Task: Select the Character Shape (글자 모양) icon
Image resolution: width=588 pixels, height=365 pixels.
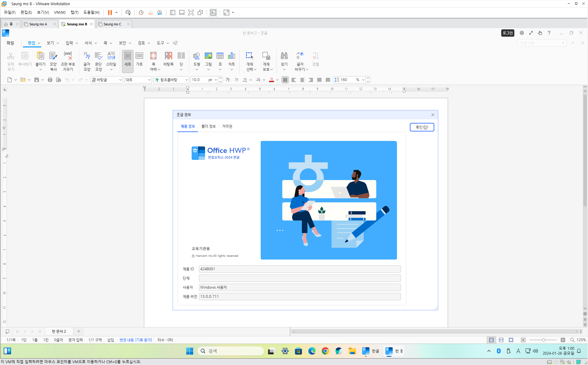Action: [x=87, y=56]
